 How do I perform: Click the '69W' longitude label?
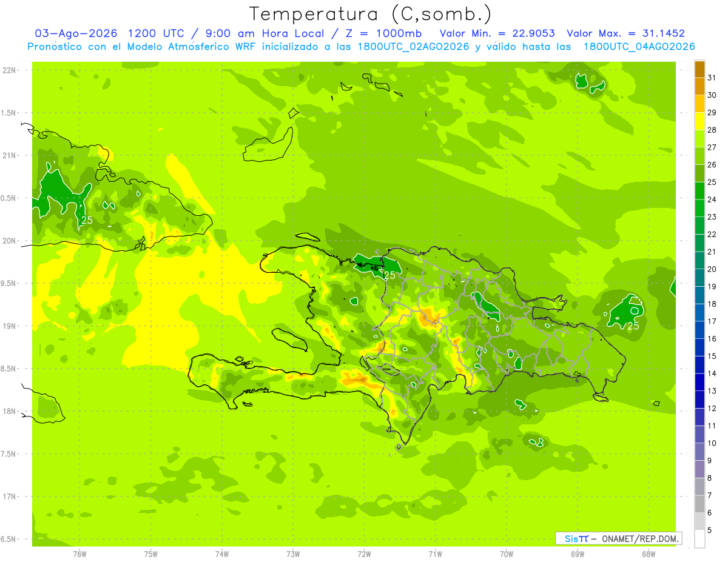578,554
